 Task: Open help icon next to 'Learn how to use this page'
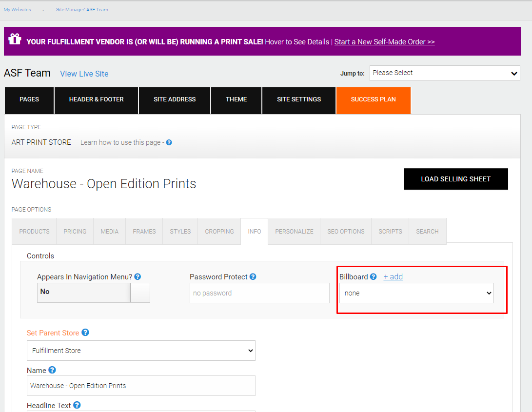click(169, 142)
